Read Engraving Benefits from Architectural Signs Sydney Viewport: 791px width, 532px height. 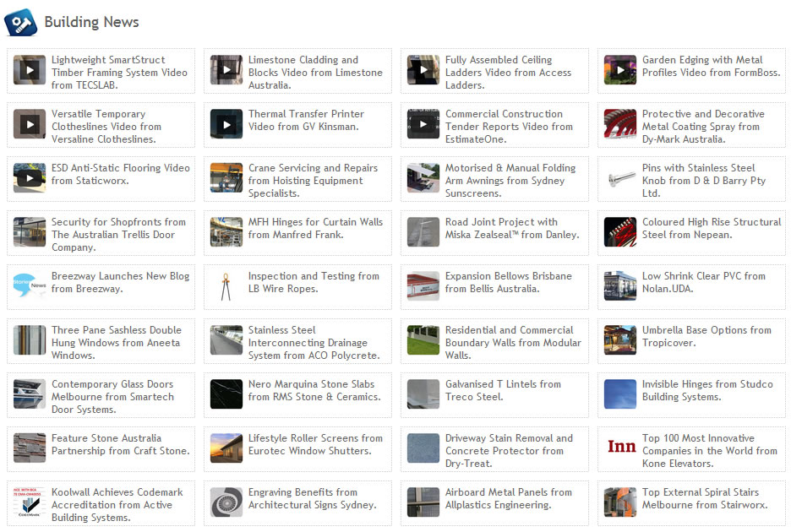(x=313, y=498)
